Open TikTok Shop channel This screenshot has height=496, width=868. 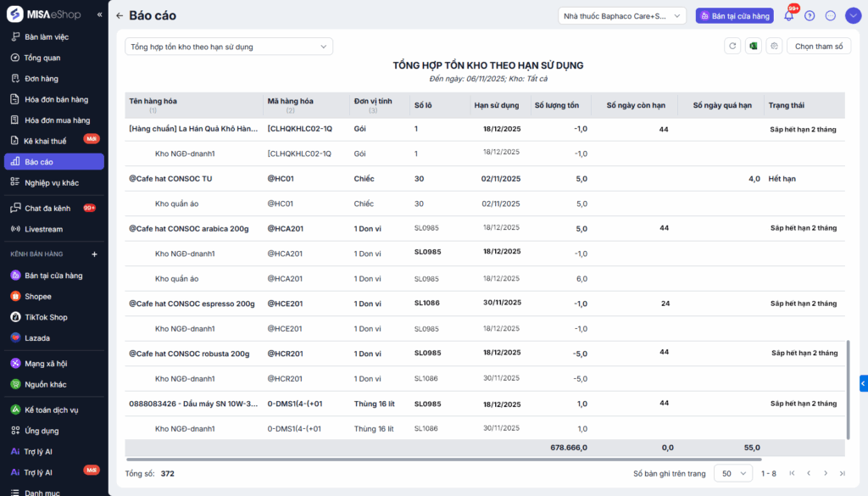pos(46,317)
